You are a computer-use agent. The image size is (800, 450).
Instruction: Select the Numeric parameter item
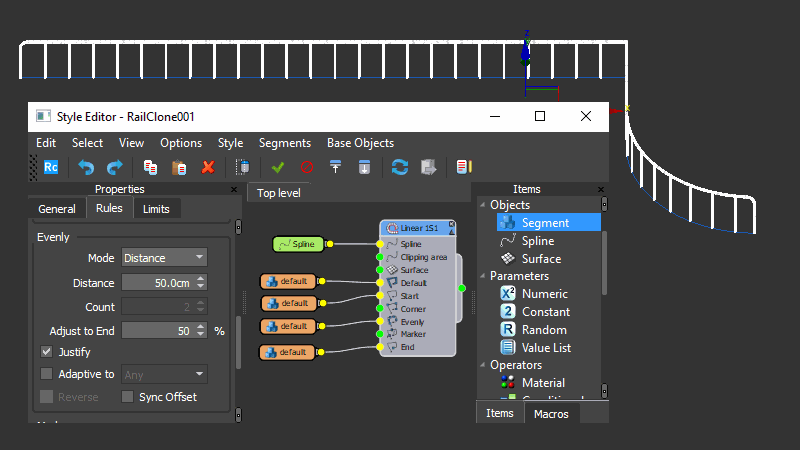point(544,294)
